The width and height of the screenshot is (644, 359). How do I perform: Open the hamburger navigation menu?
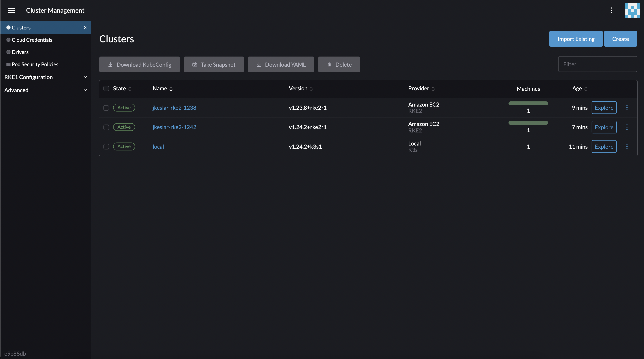pos(11,10)
